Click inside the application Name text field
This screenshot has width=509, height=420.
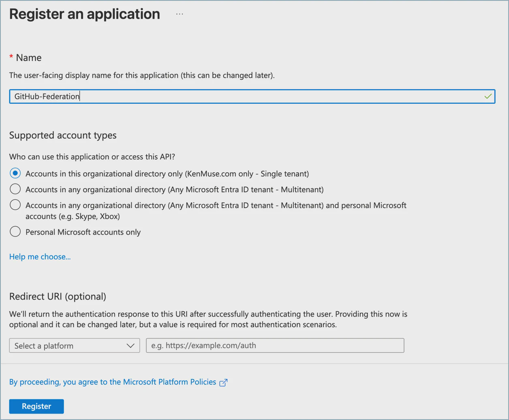pos(243,96)
